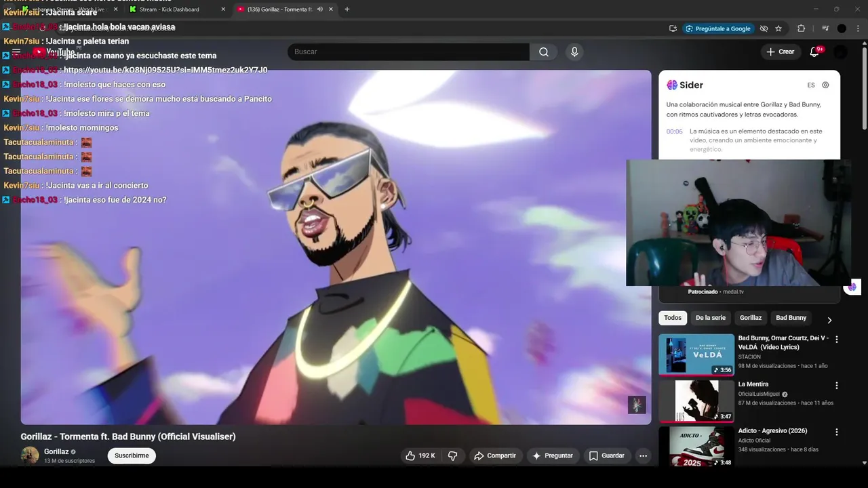Open the youtu.be link in chat
This screenshot has width=868, height=488.
(165, 70)
